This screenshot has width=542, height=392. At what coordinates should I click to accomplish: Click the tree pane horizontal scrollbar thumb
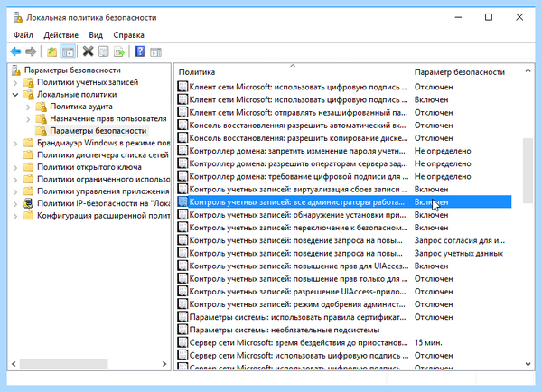pyautogui.click(x=63, y=364)
